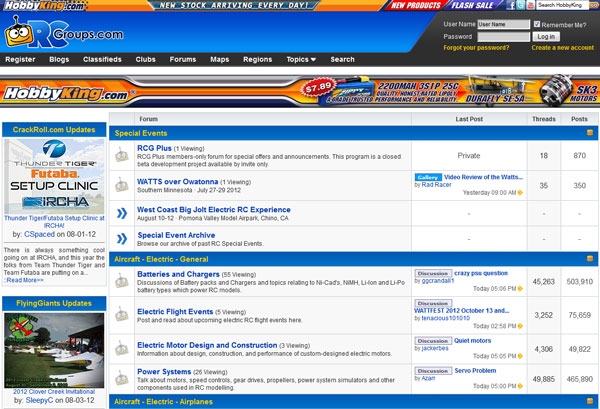Open the Maps menu item
The width and height of the screenshot is (600, 409).
pyautogui.click(x=220, y=59)
